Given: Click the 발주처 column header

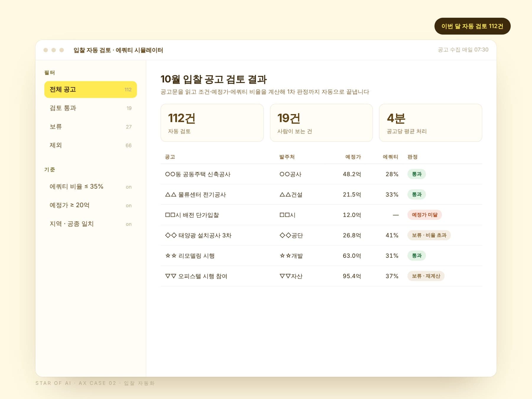Looking at the screenshot, I should [x=287, y=157].
